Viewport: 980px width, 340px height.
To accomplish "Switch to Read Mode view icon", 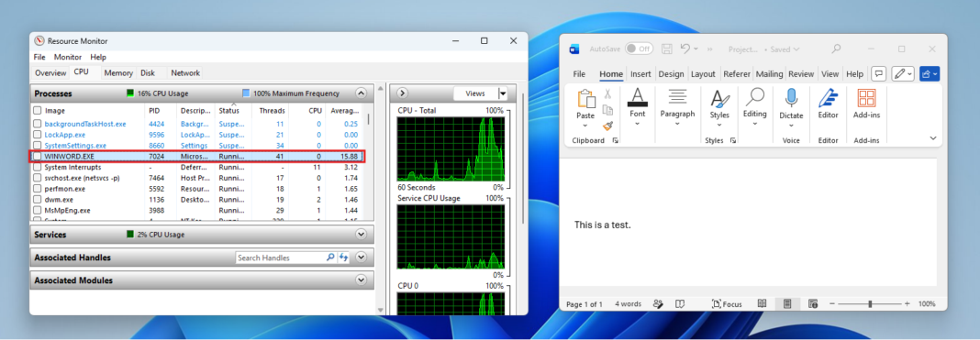I will tap(762, 304).
